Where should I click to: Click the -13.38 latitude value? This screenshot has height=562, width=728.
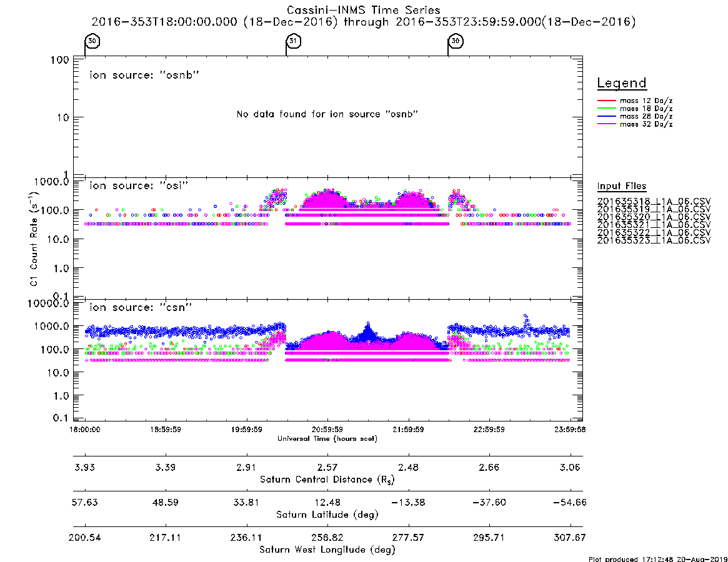(x=408, y=503)
